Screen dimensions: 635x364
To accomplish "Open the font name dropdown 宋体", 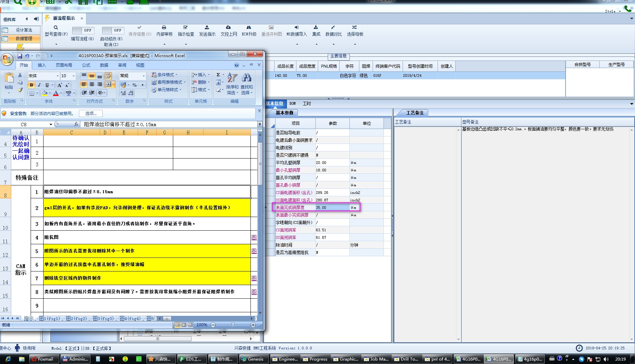I will click(x=58, y=76).
